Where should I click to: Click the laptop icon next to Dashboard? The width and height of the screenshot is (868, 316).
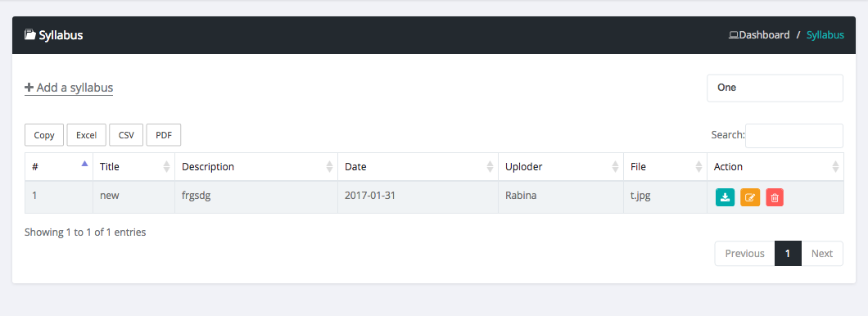734,35
